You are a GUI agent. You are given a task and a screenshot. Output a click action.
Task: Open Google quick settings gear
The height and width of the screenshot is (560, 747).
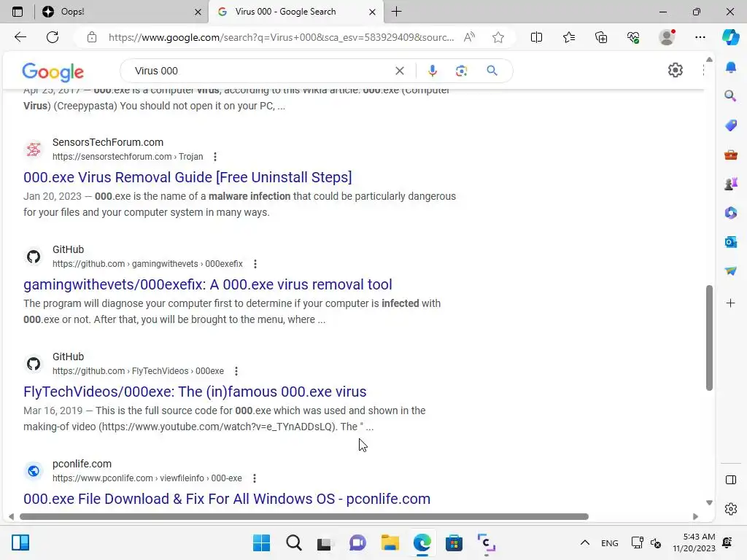point(676,71)
